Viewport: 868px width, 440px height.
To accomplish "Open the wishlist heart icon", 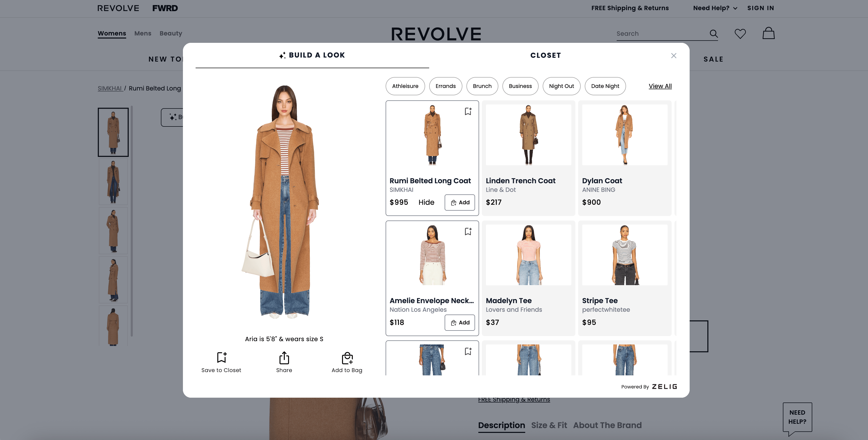I will click(740, 33).
